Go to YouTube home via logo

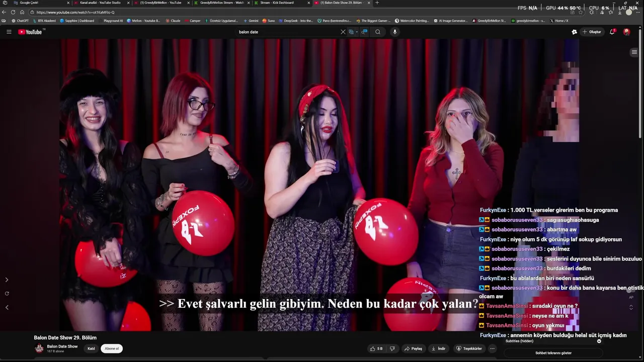(30, 32)
